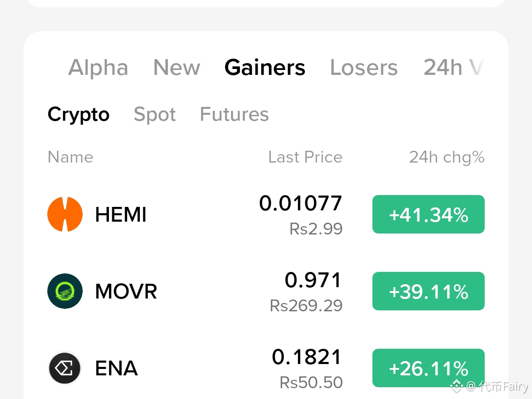Tap the +39.11% change badge
This screenshot has width=532, height=399.
pyautogui.click(x=429, y=291)
